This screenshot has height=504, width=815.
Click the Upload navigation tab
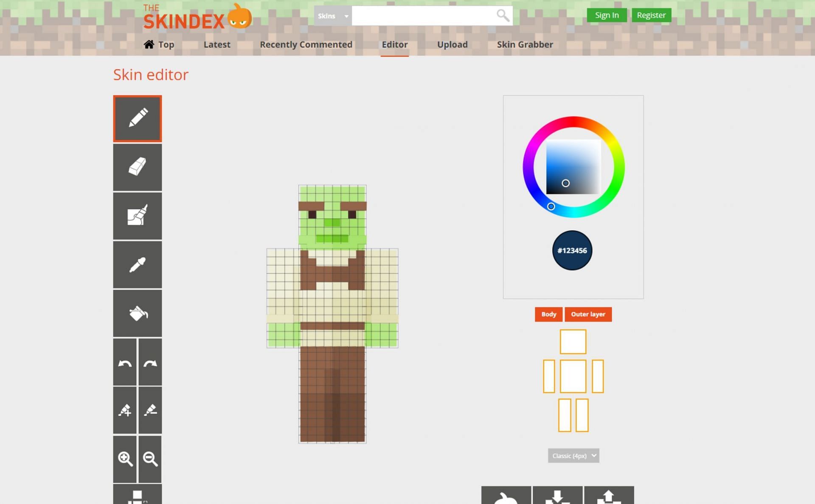click(x=452, y=44)
